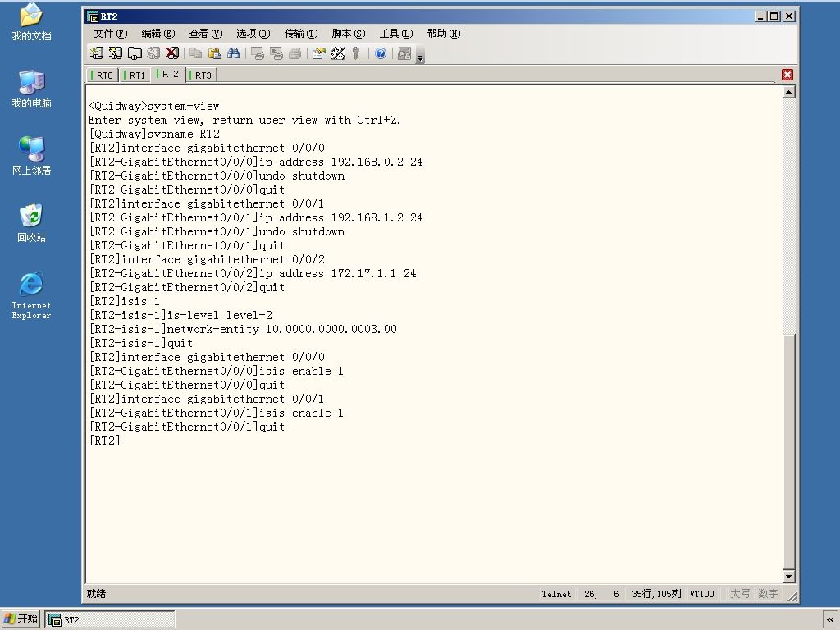Click 就绪 status bar text
Viewport: 840px width, 630px height.
pos(97,594)
